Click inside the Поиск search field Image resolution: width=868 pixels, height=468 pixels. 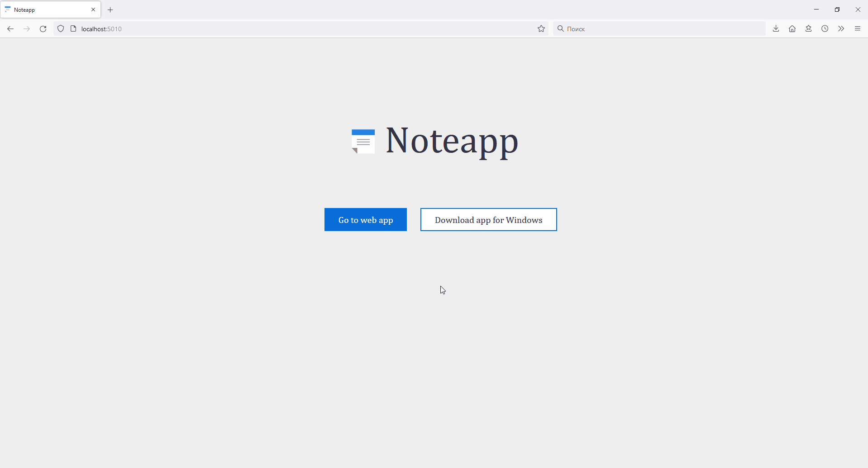(634, 28)
